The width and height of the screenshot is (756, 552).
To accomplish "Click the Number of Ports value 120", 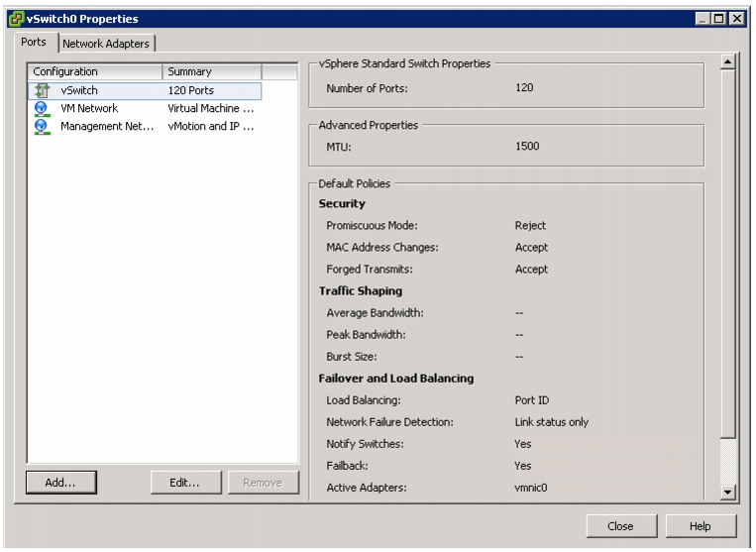I will point(524,88).
